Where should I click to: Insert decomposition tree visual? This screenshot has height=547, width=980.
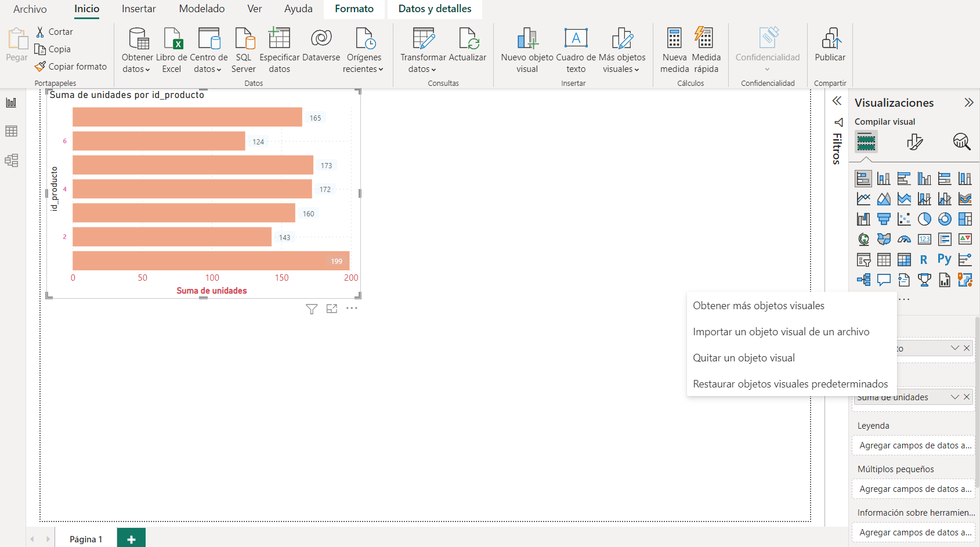tap(863, 280)
